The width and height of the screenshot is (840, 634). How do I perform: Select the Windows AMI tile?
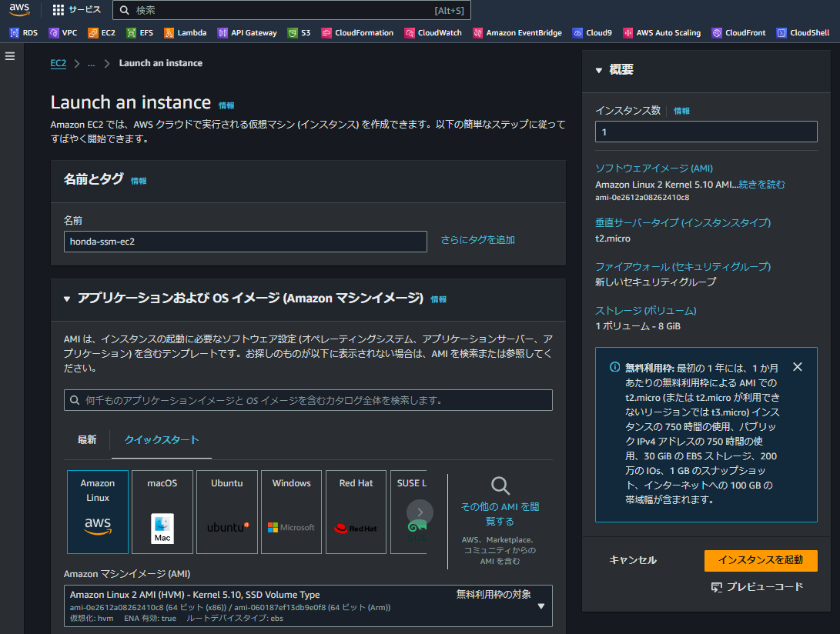click(x=292, y=512)
